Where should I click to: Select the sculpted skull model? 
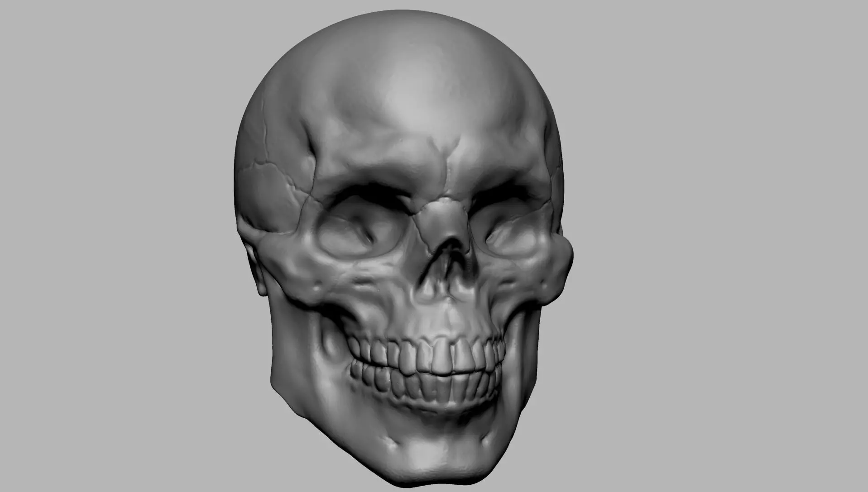403,248
